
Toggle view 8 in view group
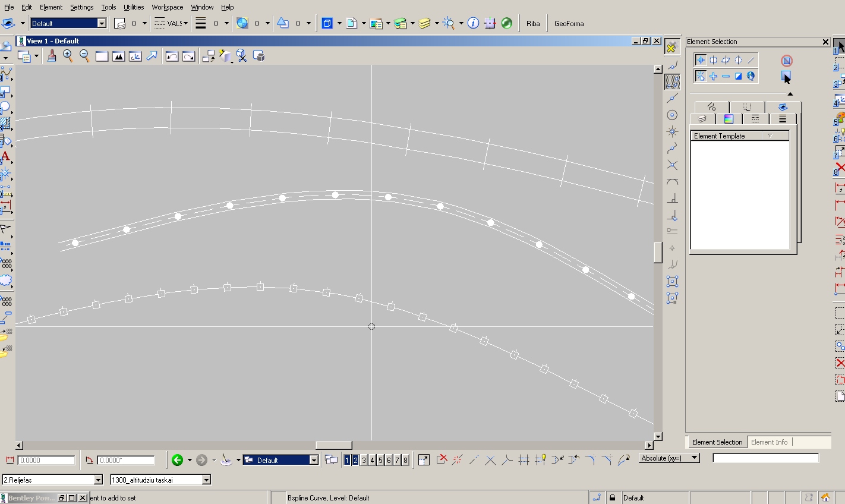click(405, 460)
